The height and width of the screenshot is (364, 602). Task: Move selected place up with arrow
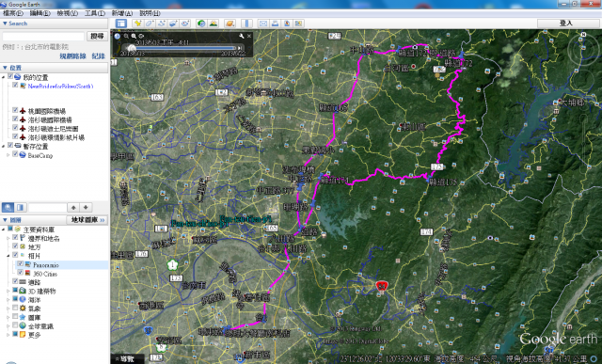[73, 207]
